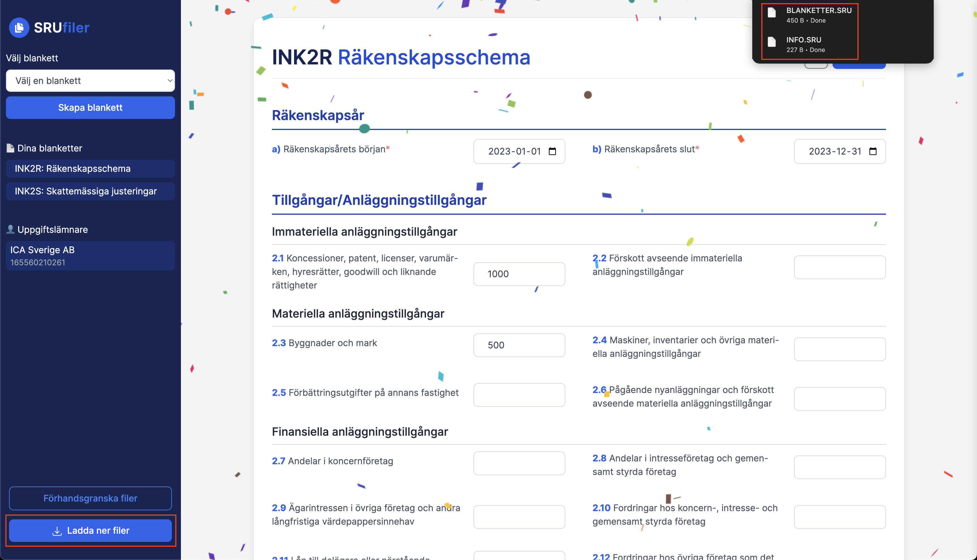977x560 pixels.
Task: Click empty field 2.10 Fordringar hos koncern
Action: click(x=840, y=517)
